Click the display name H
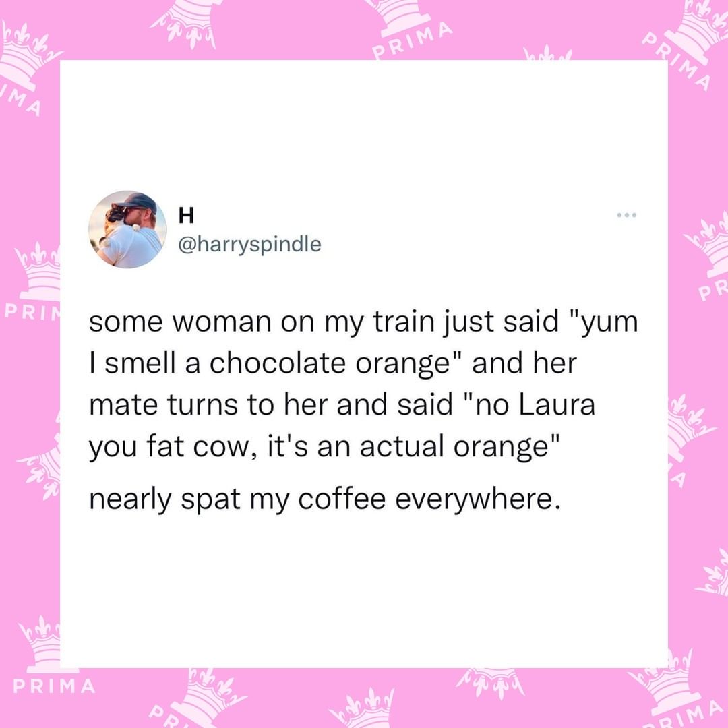 186,216
